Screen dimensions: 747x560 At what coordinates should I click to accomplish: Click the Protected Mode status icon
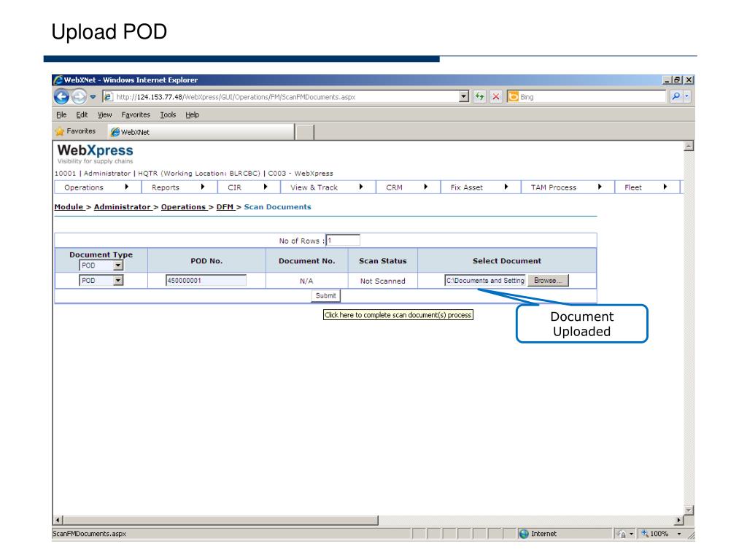[622, 534]
